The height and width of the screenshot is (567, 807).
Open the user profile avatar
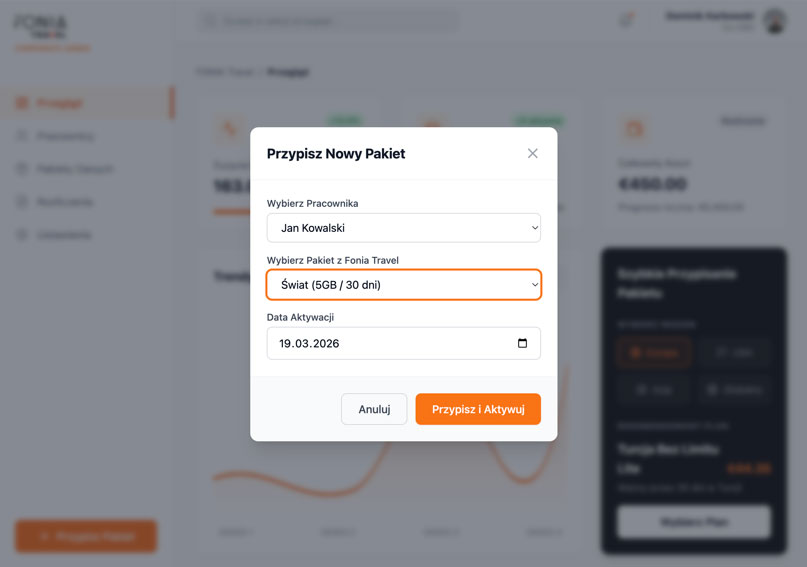pyautogui.click(x=774, y=20)
